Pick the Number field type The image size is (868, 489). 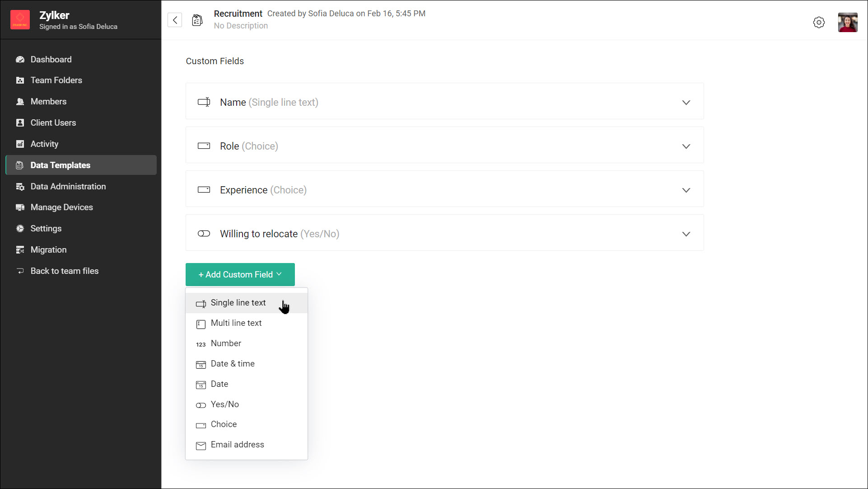click(x=226, y=343)
